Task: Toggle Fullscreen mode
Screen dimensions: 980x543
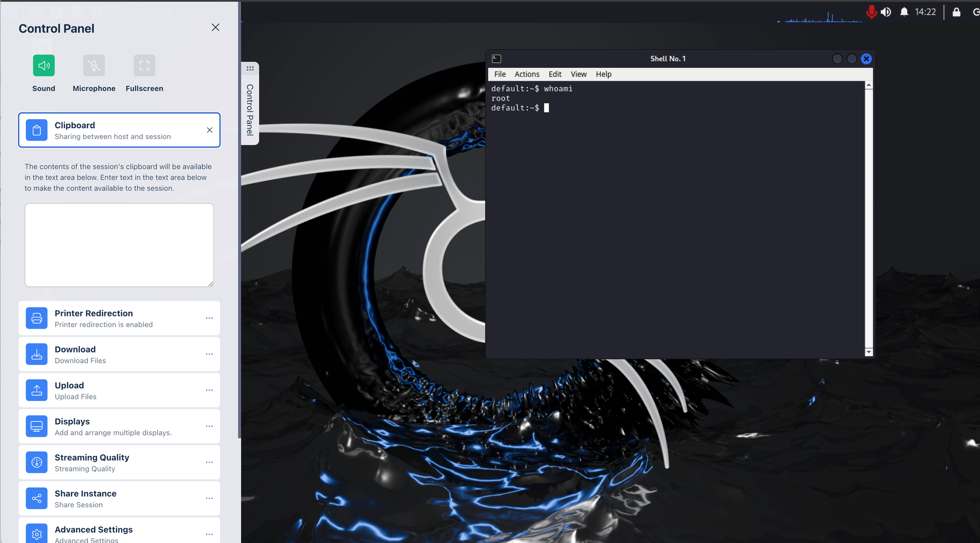Action: coord(144,66)
